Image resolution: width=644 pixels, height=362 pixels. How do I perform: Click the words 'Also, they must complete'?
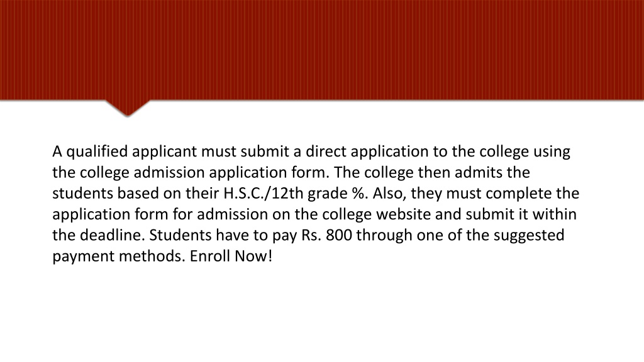462,194
